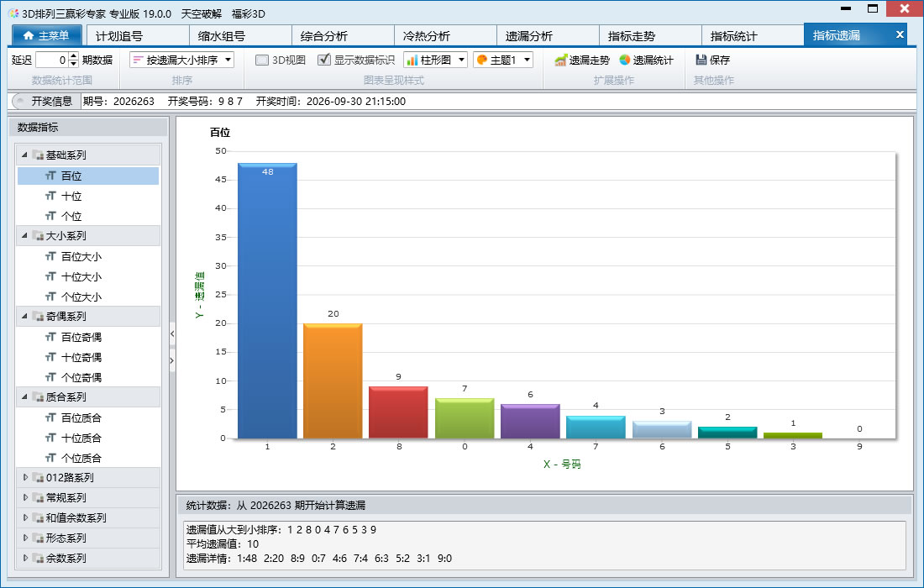Go to the 冷热分析 tab
Screen dimensions: 924x588
click(x=445, y=35)
